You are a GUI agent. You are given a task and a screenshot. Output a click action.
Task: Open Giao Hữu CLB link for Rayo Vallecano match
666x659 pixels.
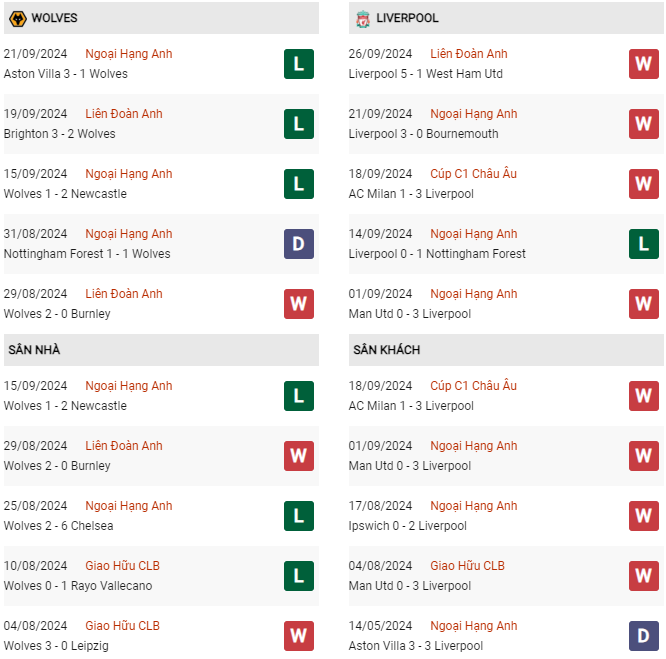(122, 566)
